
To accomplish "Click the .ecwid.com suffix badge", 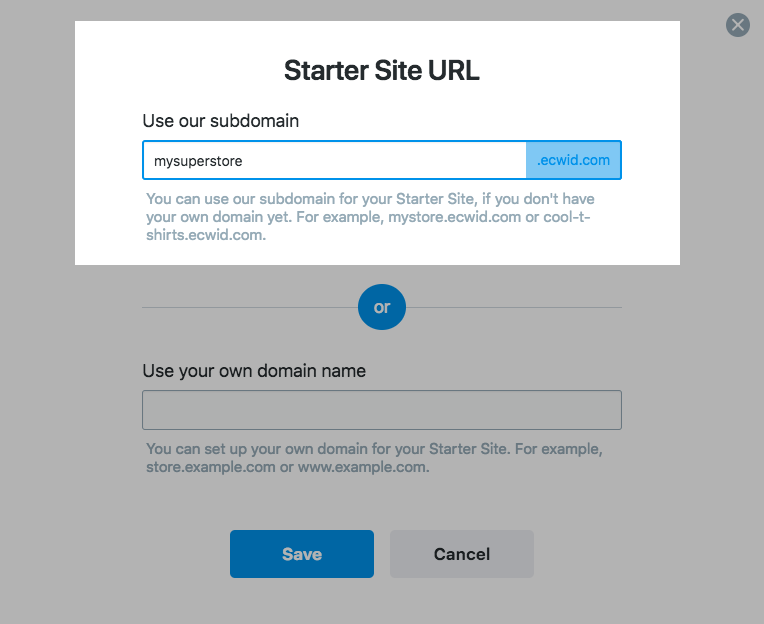I will [573, 160].
